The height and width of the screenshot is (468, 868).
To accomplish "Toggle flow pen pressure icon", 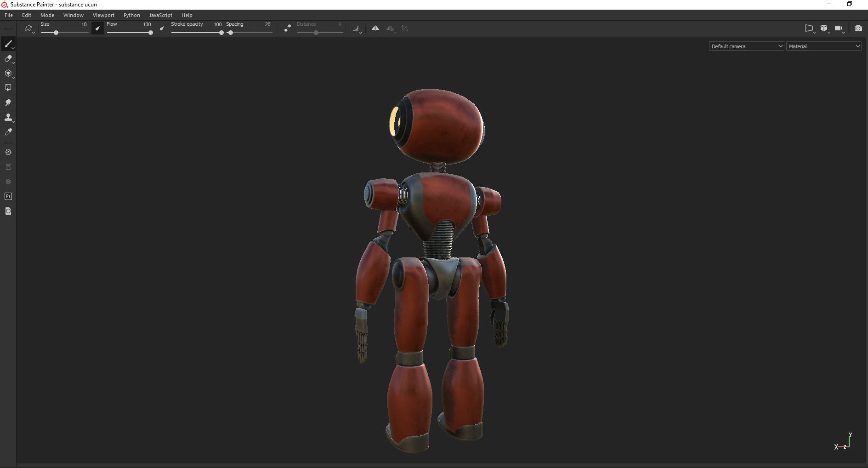I will point(162,29).
